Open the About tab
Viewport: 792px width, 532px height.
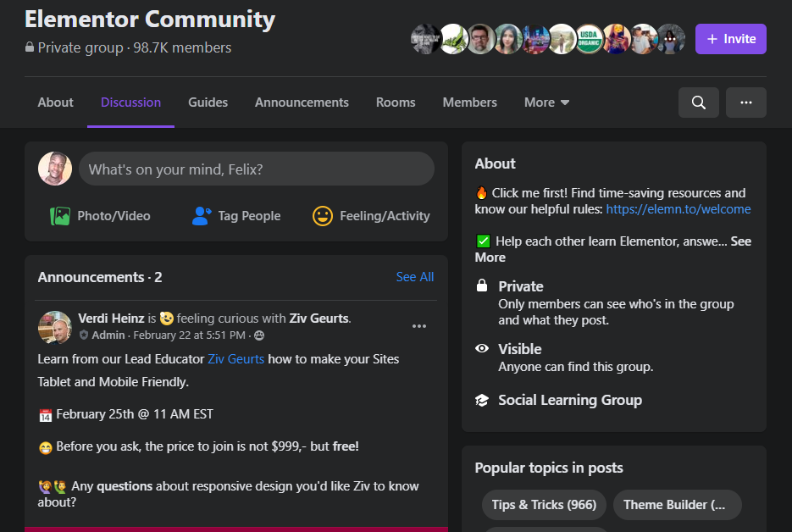pyautogui.click(x=56, y=103)
